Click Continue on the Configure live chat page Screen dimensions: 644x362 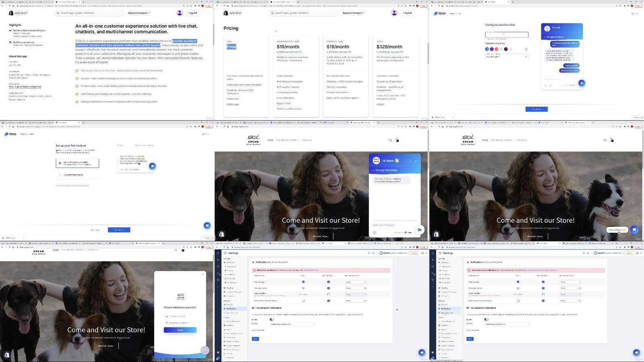point(537,109)
